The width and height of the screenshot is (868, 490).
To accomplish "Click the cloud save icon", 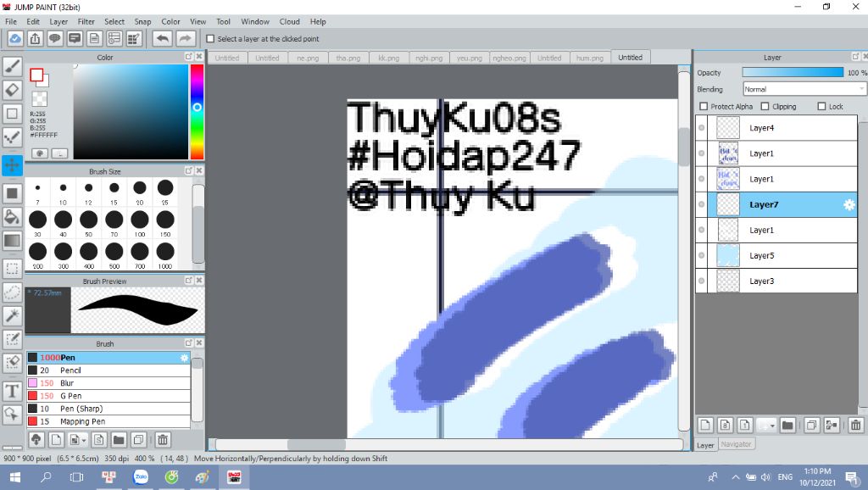I will tap(15, 39).
